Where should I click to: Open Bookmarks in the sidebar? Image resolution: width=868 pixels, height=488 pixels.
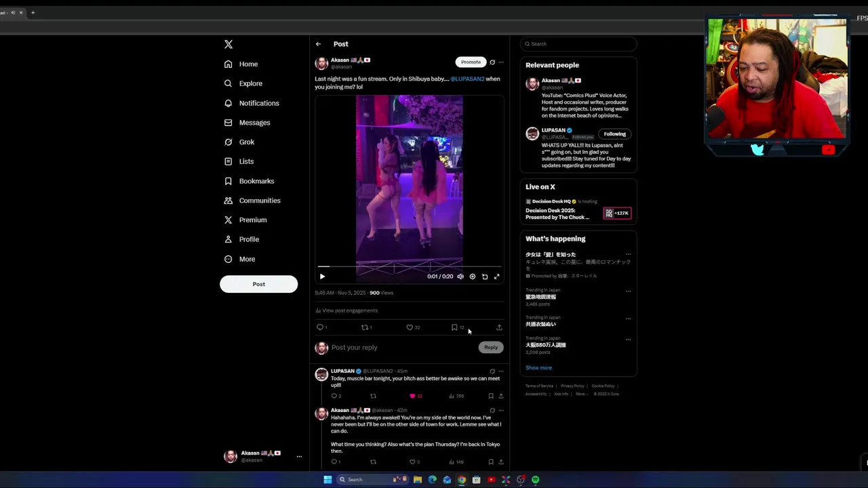tap(250, 182)
